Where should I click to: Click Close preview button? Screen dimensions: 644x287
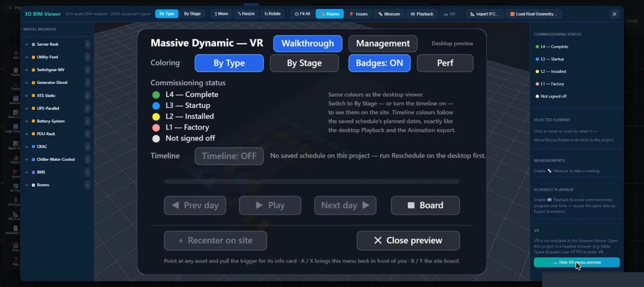click(x=408, y=241)
